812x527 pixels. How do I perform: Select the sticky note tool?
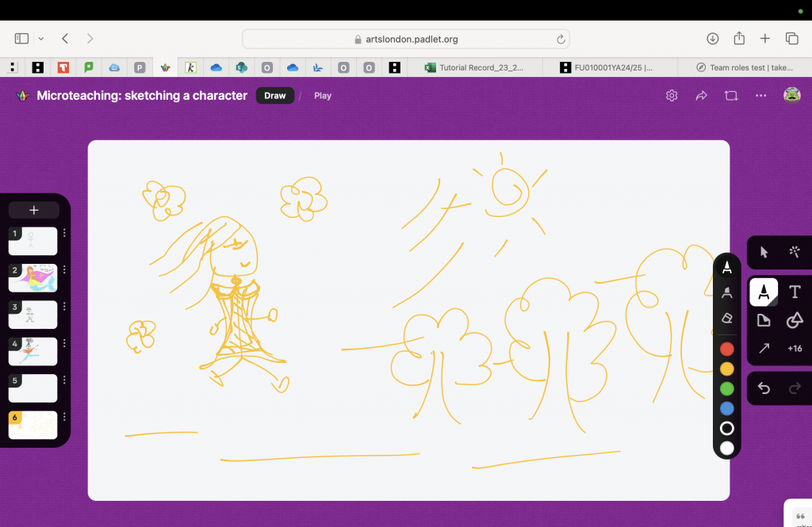pyautogui.click(x=764, y=320)
